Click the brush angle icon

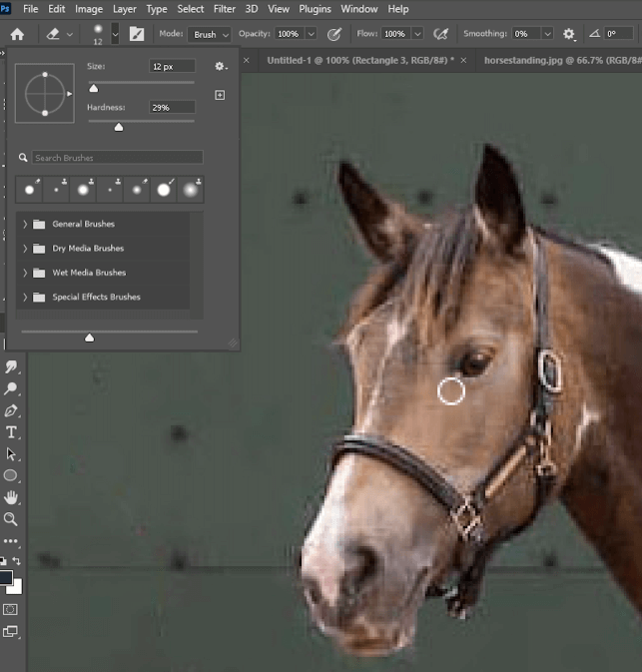(594, 33)
